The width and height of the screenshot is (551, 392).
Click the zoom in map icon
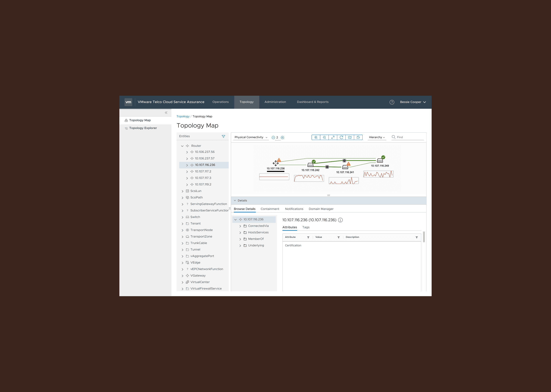(x=316, y=137)
